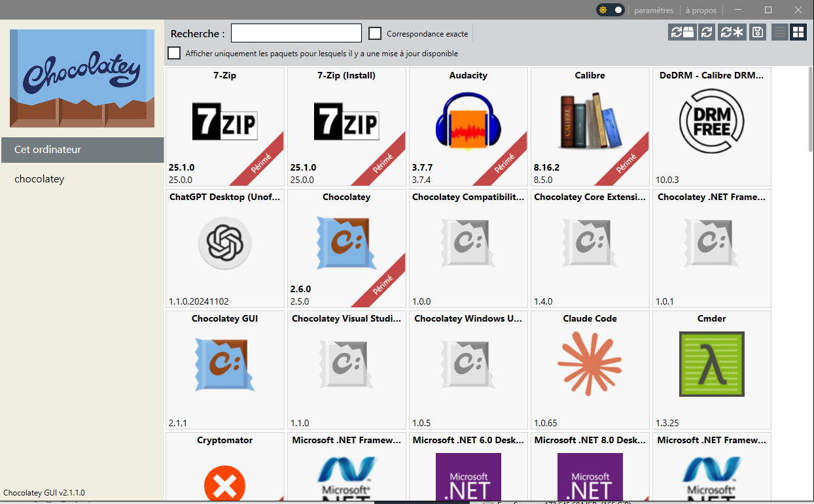
Task: Click inside the Recherche search field
Action: pyautogui.click(x=296, y=32)
